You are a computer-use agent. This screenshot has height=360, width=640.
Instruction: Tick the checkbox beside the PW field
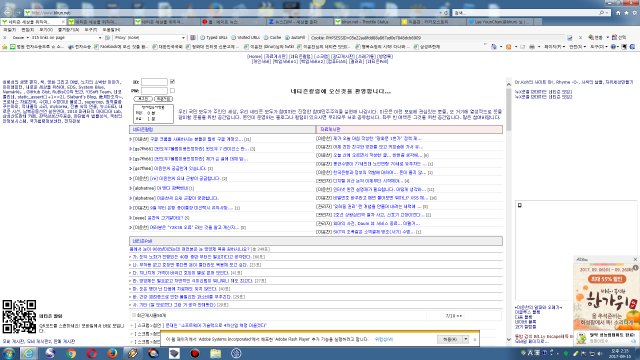pyautogui.click(x=172, y=91)
